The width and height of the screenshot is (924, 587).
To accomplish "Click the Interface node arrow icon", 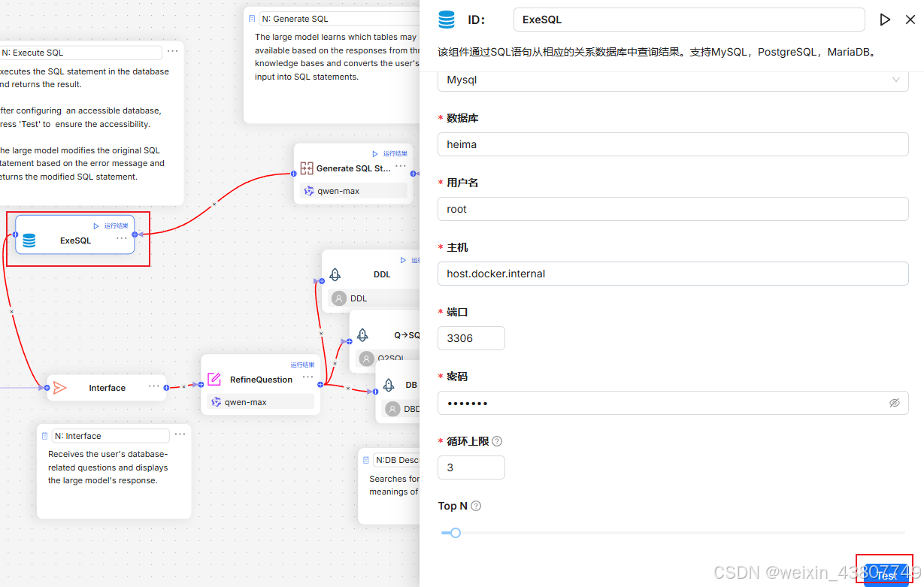I will [60, 388].
